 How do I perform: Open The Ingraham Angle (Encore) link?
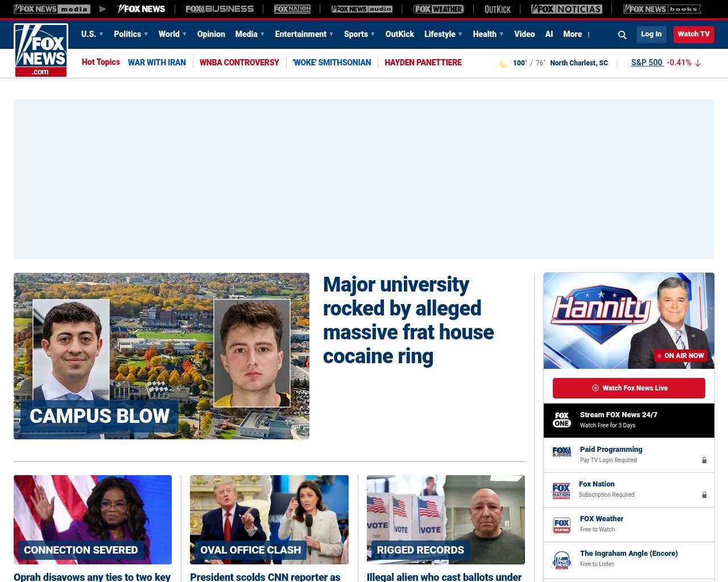(629, 554)
